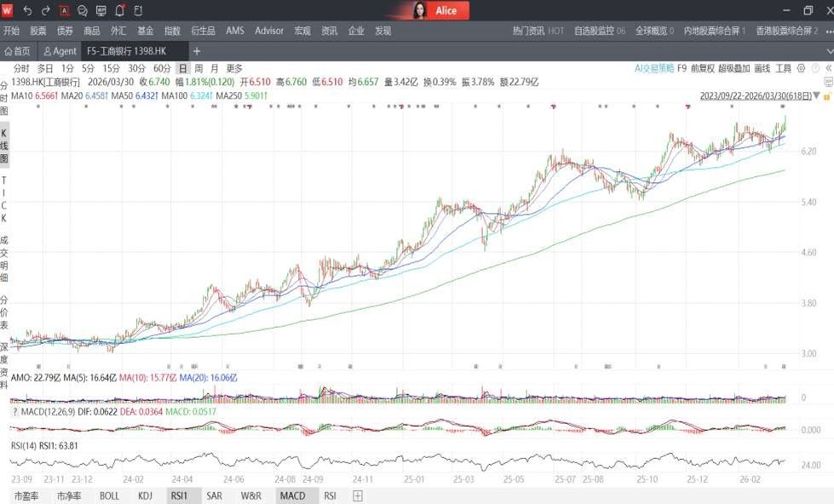
Task: Open the 股票 menu
Action: (38, 31)
